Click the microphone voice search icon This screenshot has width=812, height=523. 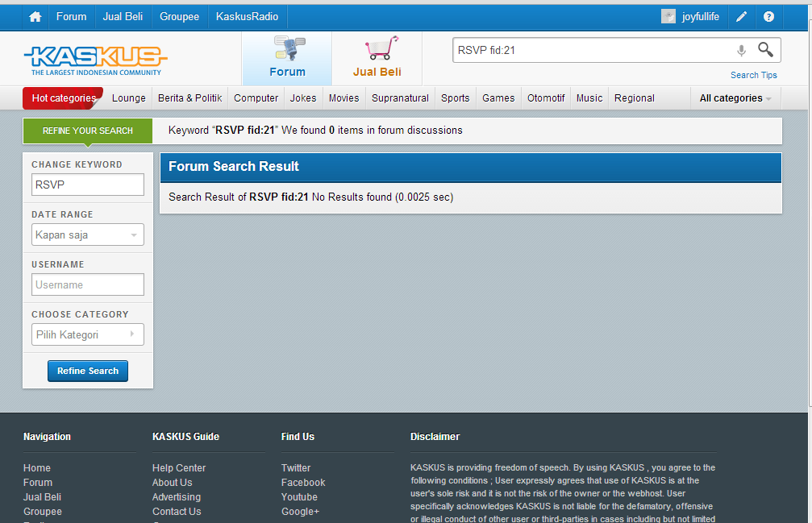(742, 50)
